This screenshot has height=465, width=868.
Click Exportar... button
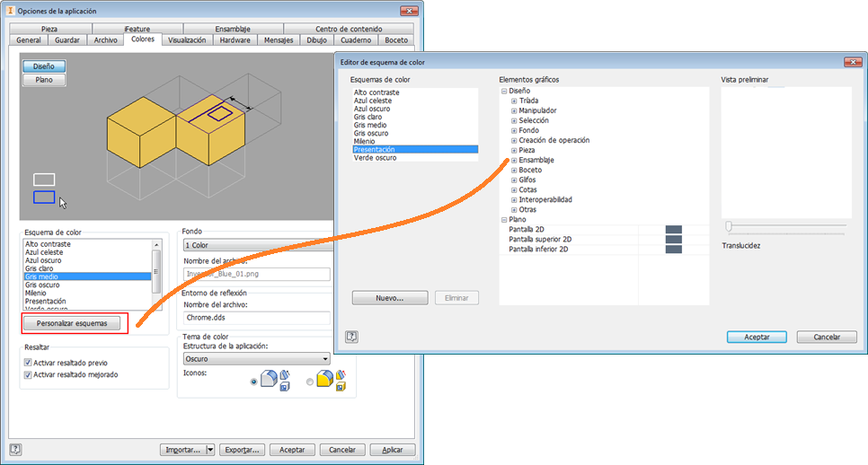point(242,450)
